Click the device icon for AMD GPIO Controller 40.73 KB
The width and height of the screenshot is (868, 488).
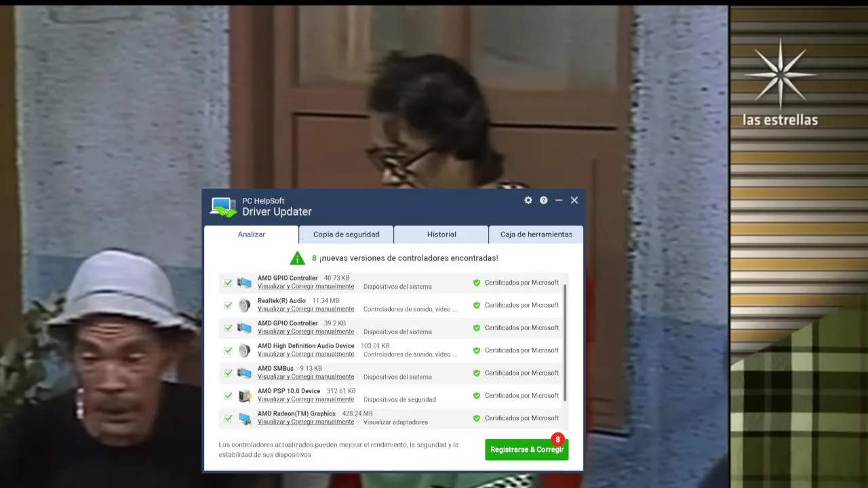coord(244,283)
